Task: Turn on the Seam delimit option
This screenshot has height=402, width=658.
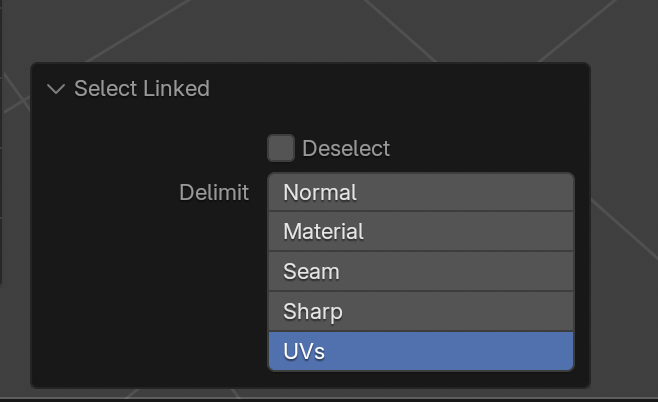Action: pos(421,272)
